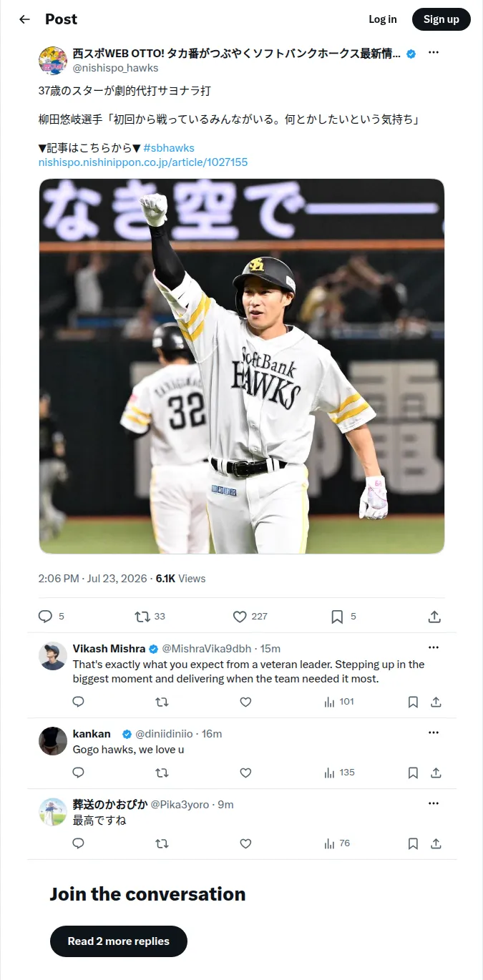
Task: Like Vikash Mishra's reply
Action: click(245, 702)
